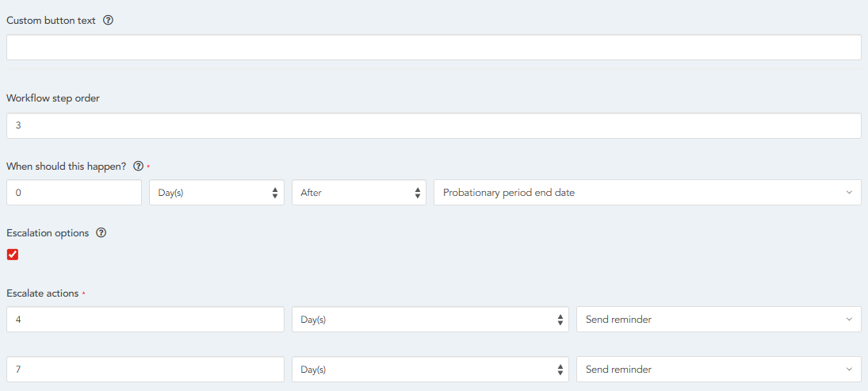This screenshot has width=868, height=391.
Task: Click the 'Escalation options' label text
Action: coord(48,233)
